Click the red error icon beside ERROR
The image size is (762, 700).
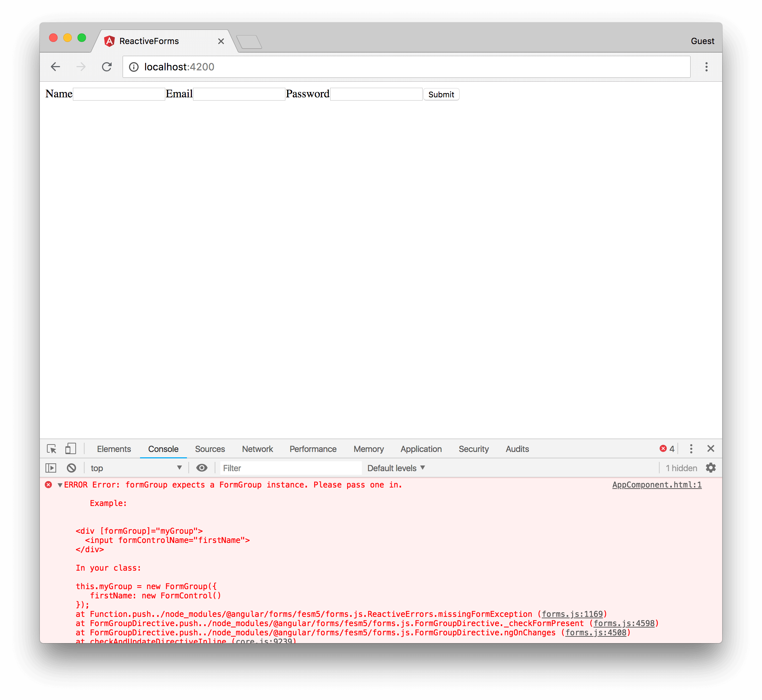tap(48, 485)
